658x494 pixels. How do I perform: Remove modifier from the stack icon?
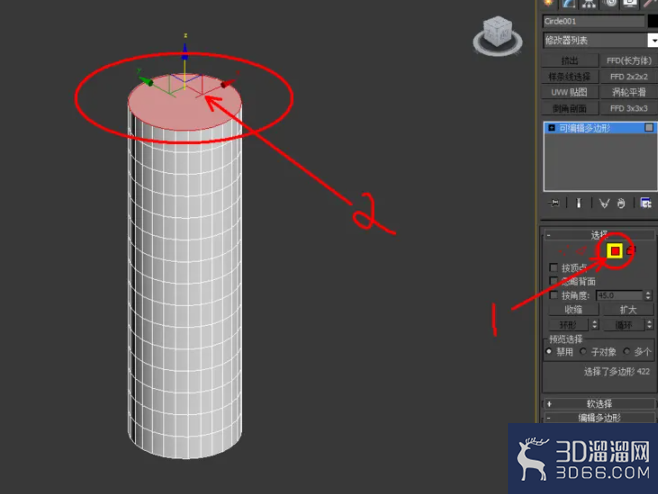(621, 204)
